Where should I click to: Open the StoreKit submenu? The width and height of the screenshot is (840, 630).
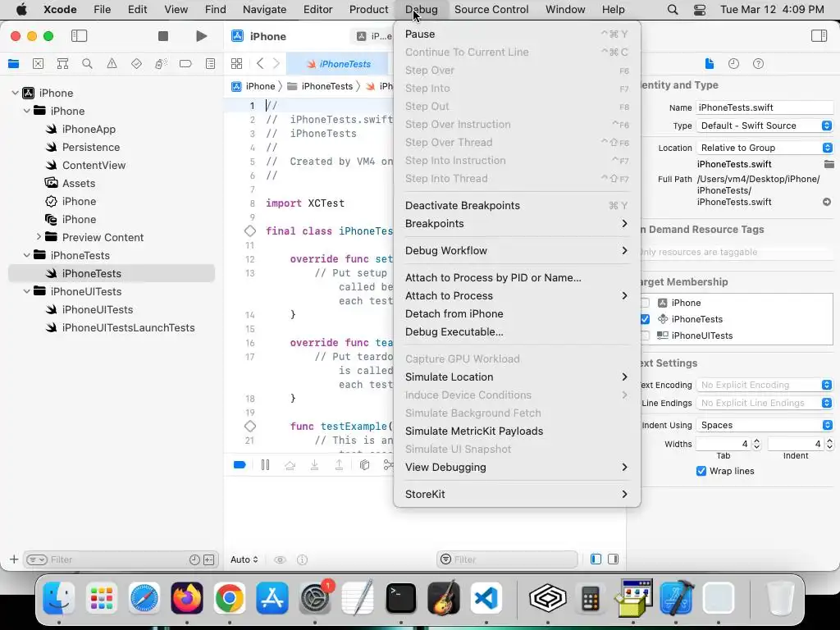coord(517,495)
